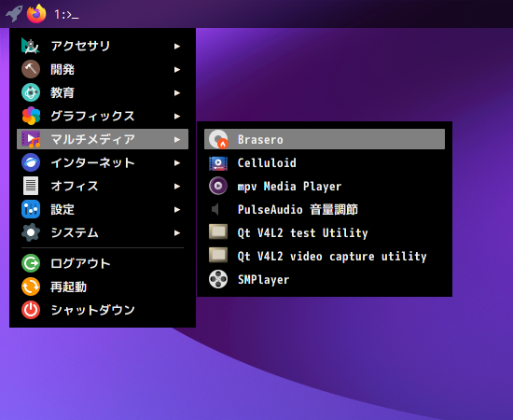Open PulseAudio 音量調節
The height and width of the screenshot is (420, 513).
325,209
